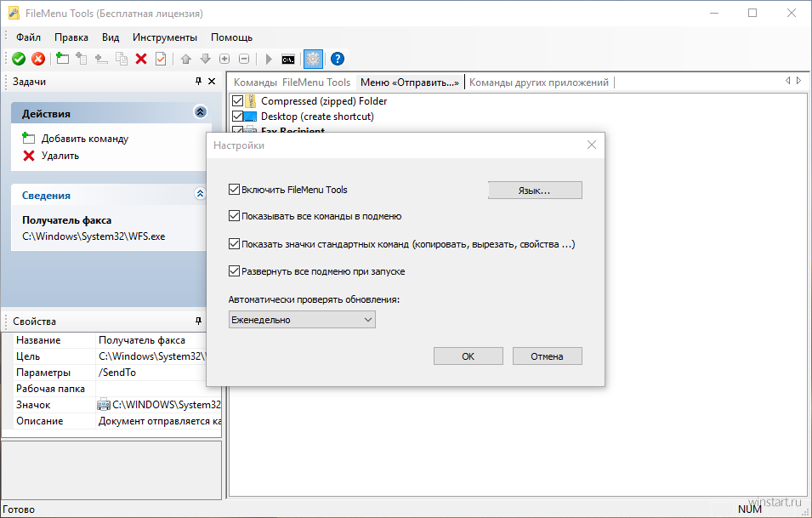Click the Значок property label
Viewport: 812px width, 518px height.
coord(33,405)
